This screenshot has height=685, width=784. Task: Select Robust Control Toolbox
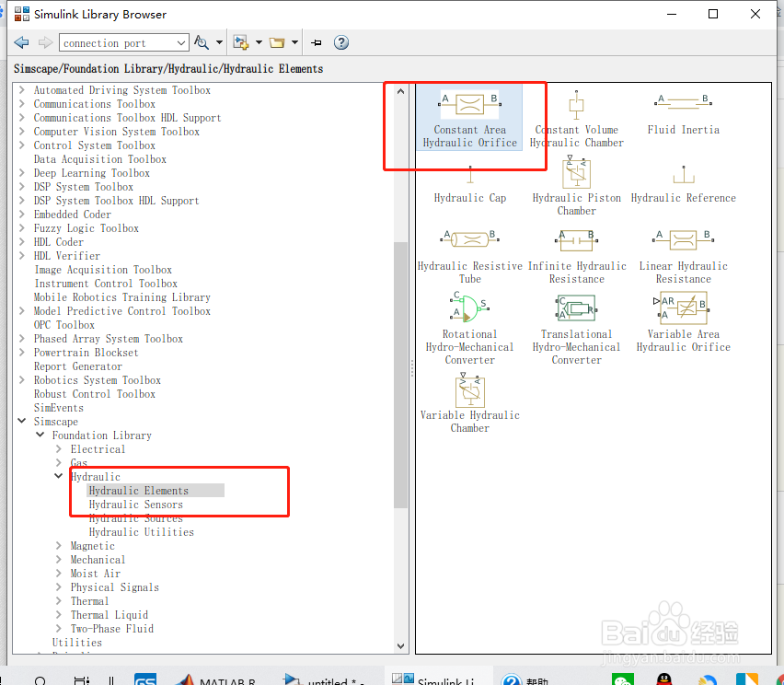(95, 394)
